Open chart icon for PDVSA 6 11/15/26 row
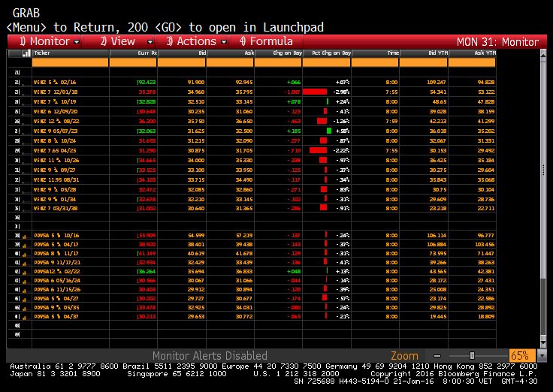The width and height of the screenshot is (553, 392). [x=25, y=291]
